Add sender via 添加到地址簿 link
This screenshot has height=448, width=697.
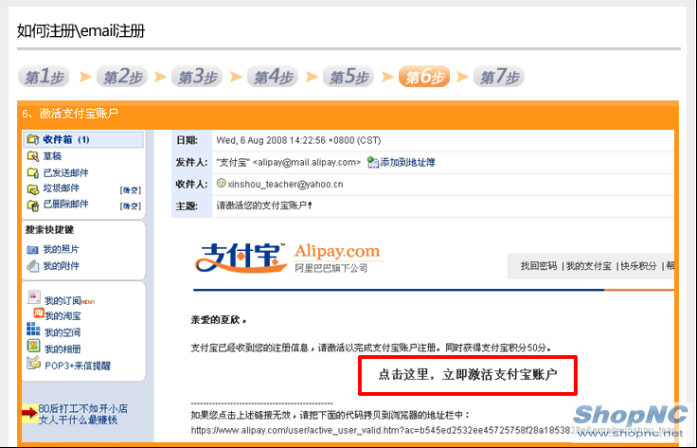pyautogui.click(x=408, y=162)
